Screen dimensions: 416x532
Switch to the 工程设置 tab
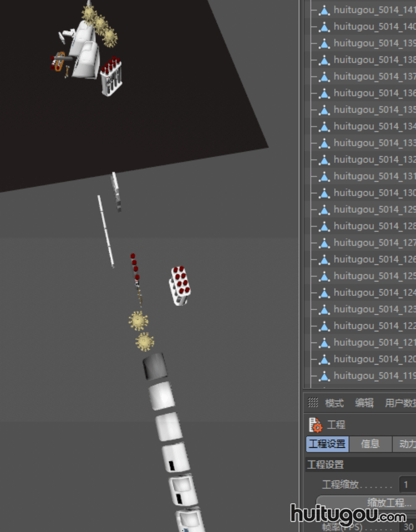327,444
